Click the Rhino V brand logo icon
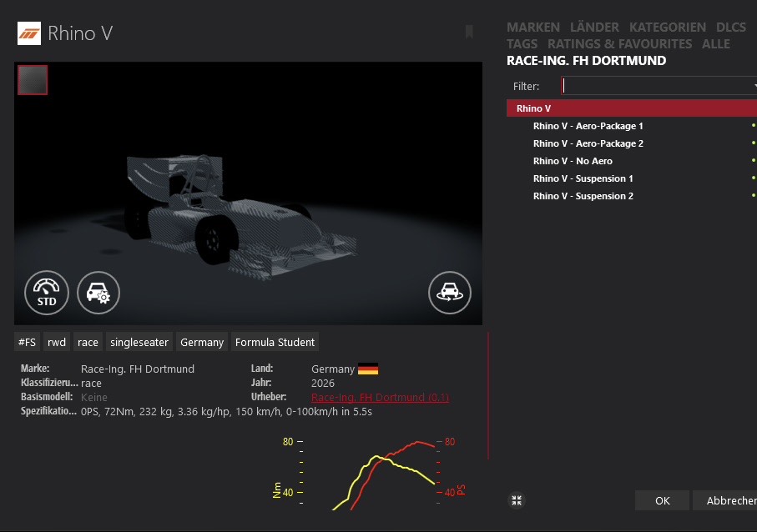The image size is (757, 532). click(29, 33)
